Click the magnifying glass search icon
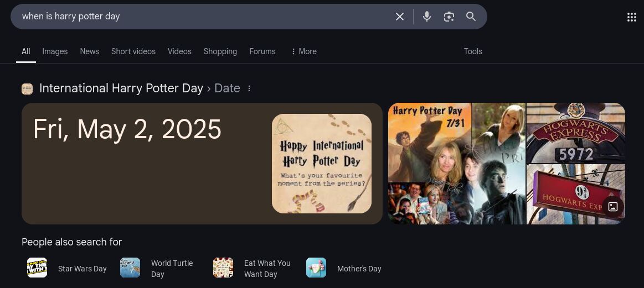This screenshot has height=288, width=644. [x=471, y=17]
